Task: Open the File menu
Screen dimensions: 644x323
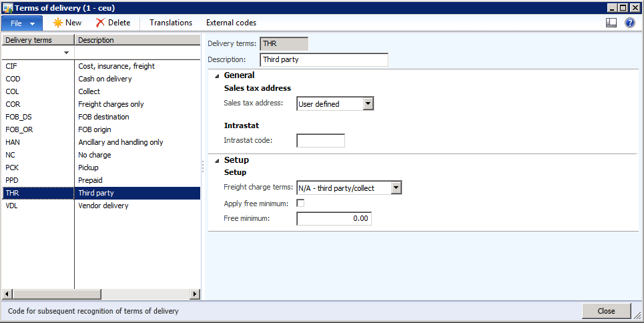Action: [22, 23]
